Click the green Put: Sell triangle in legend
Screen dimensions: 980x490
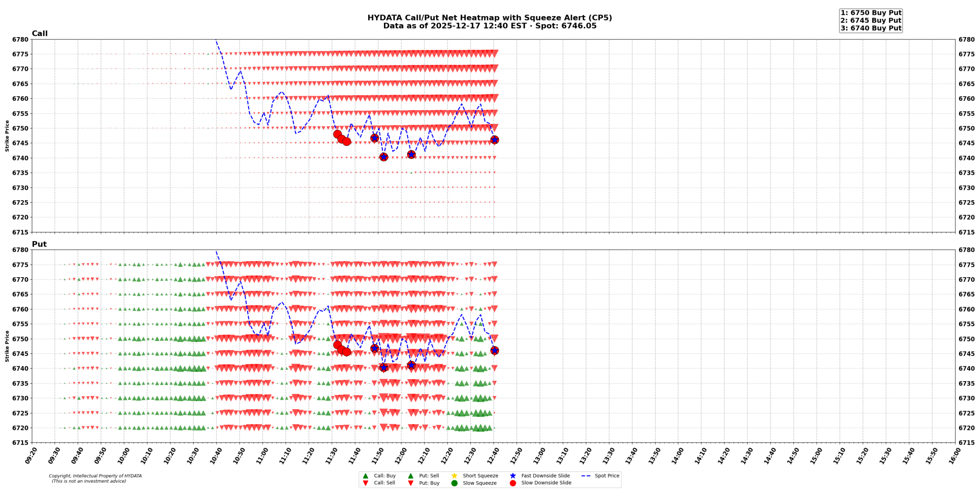(410, 476)
